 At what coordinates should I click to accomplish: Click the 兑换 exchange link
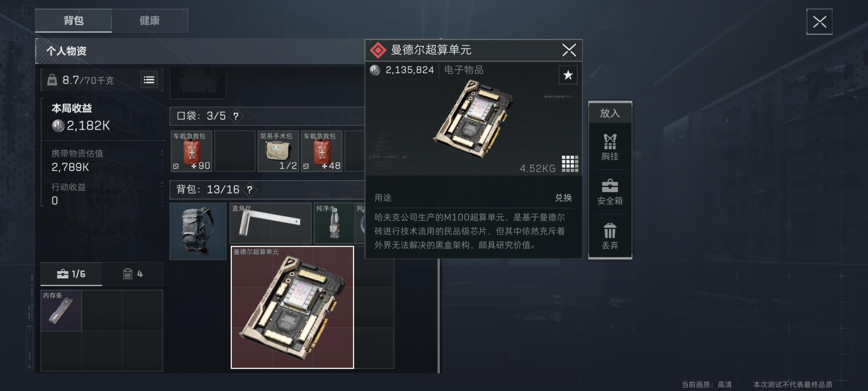(563, 198)
